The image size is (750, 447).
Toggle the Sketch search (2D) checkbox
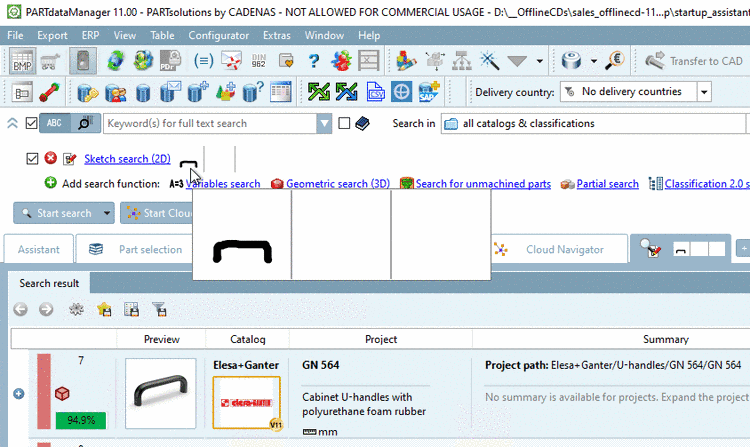(32, 158)
